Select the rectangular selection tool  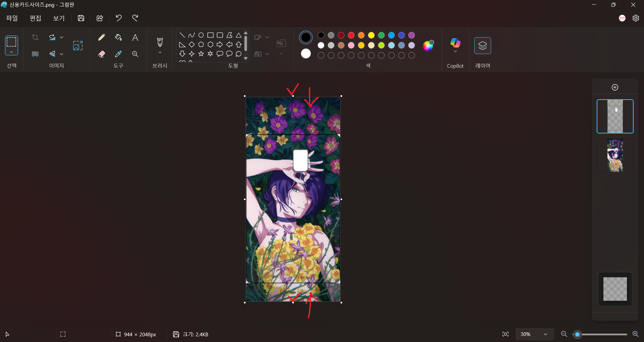click(11, 42)
